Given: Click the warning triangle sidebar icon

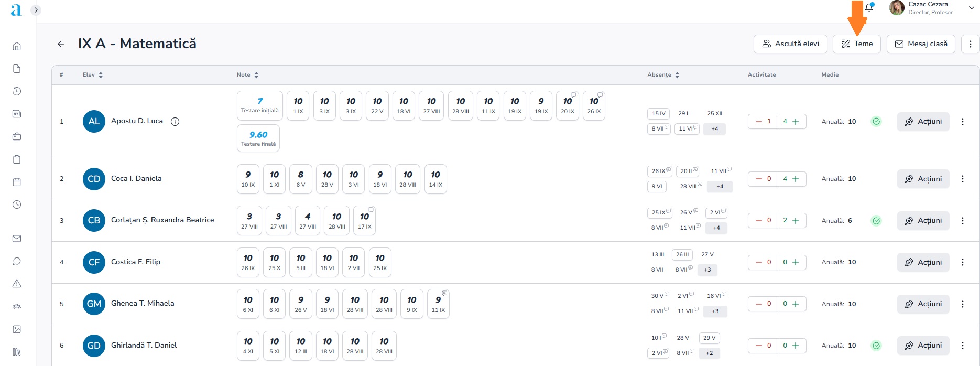Looking at the screenshot, I should coord(17,284).
